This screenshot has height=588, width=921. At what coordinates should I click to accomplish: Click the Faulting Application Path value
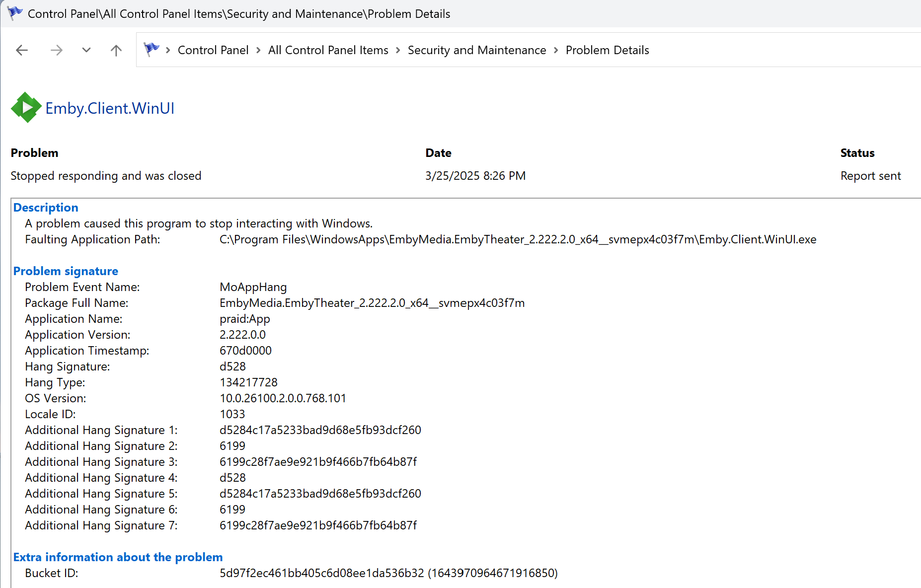(518, 239)
